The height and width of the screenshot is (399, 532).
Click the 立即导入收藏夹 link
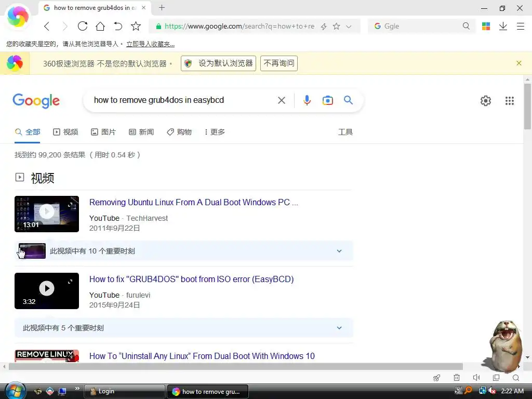coord(150,44)
